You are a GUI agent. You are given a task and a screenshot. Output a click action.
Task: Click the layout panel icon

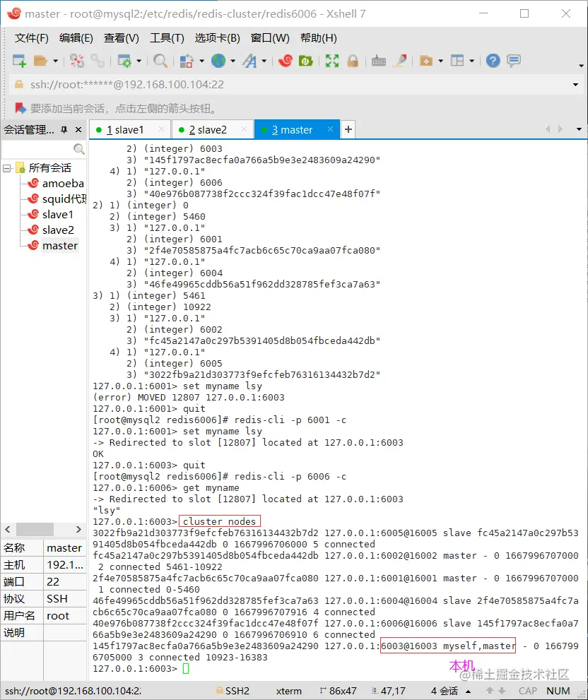pyautogui.click(x=457, y=60)
